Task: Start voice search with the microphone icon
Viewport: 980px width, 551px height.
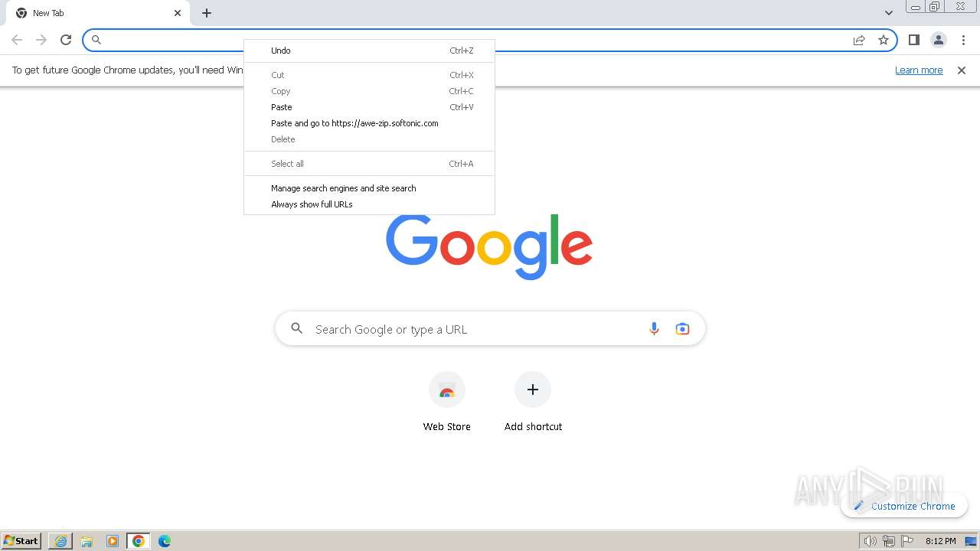Action: click(x=654, y=329)
